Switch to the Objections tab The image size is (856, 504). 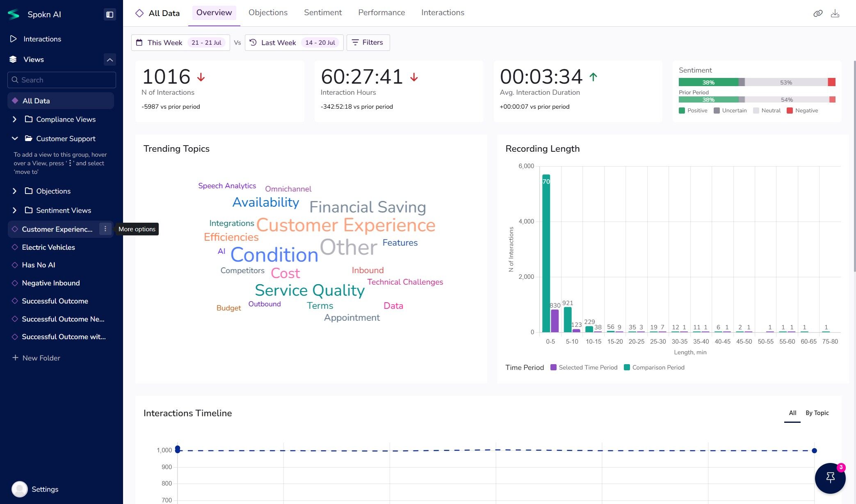[268, 13]
